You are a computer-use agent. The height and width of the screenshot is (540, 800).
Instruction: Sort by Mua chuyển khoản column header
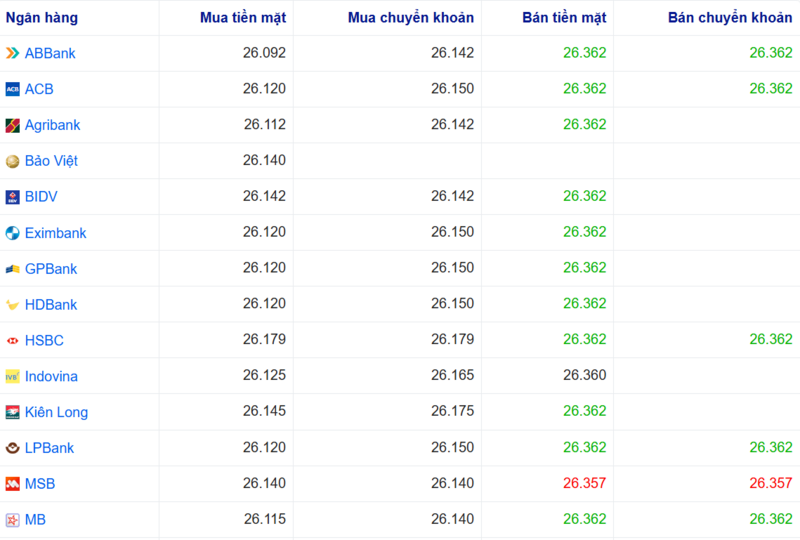pos(411,18)
